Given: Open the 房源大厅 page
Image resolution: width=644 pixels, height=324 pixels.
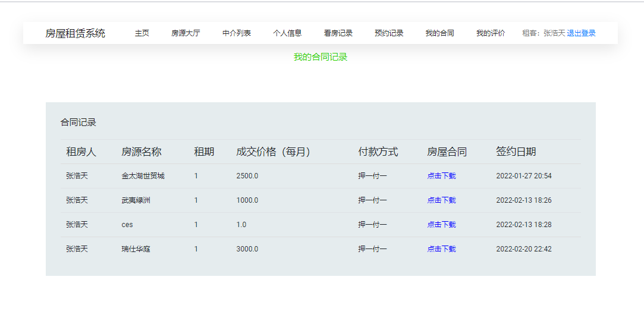Looking at the screenshot, I should tap(186, 33).
